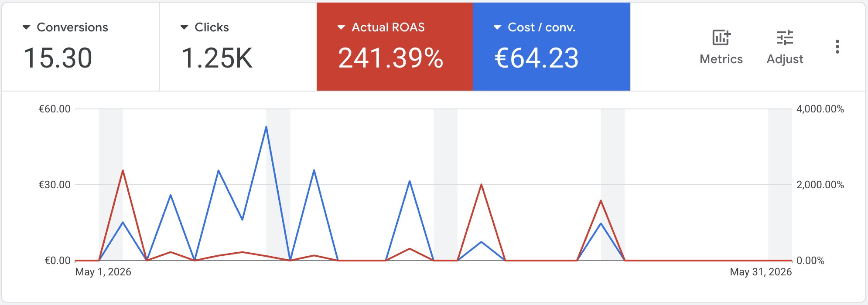Click the Clicks label text
Viewport: 868px width, 305px height.
[212, 27]
